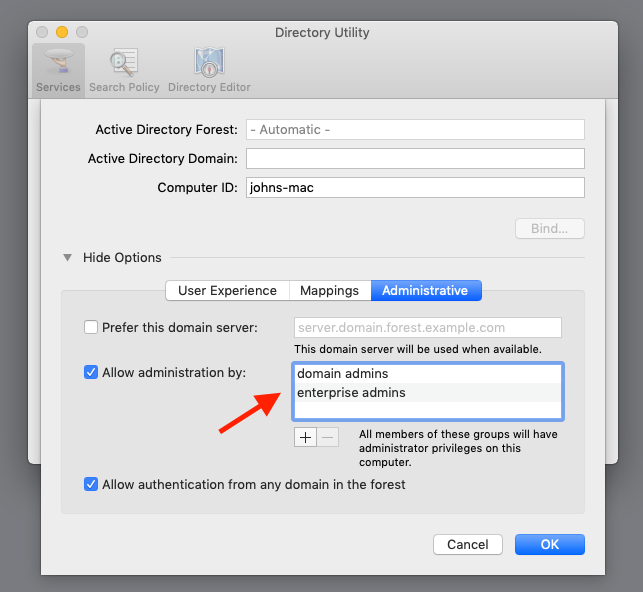
Task: Open the Services toolbar icon
Action: click(58, 70)
